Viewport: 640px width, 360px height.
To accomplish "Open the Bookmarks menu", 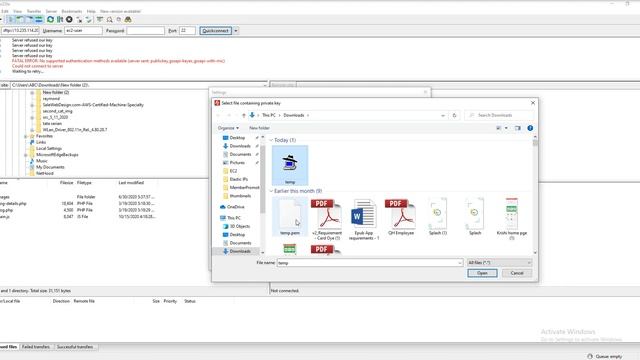I will click(x=71, y=11).
